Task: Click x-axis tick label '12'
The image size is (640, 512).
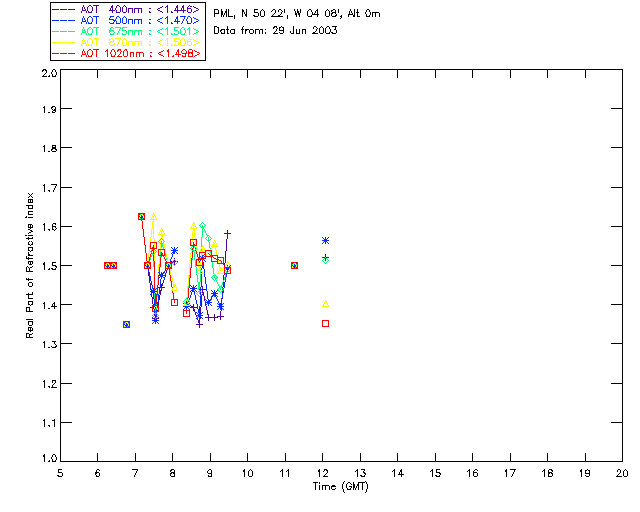Action: click(322, 473)
